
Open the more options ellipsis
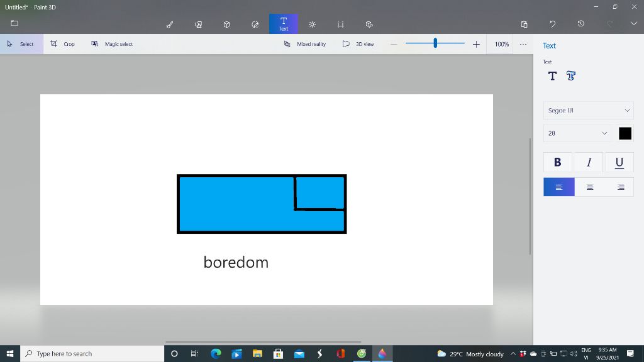click(x=523, y=44)
